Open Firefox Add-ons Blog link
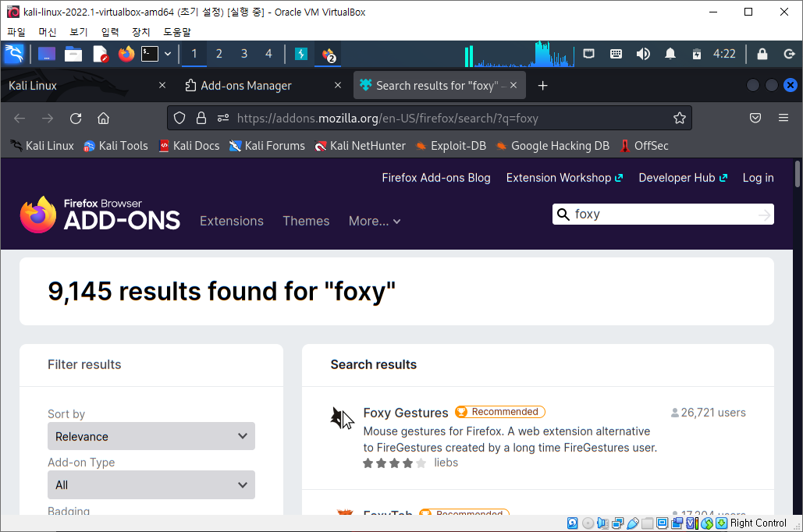Screen dimensions: 803x532 coord(435,178)
